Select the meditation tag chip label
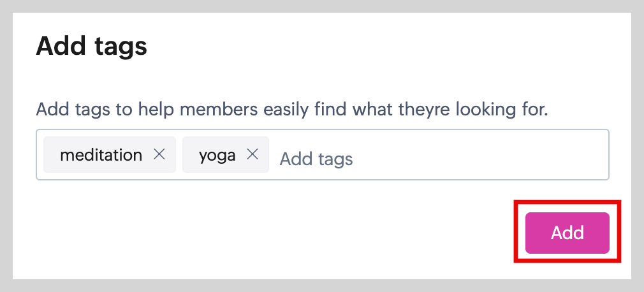The image size is (644, 292). click(x=101, y=155)
